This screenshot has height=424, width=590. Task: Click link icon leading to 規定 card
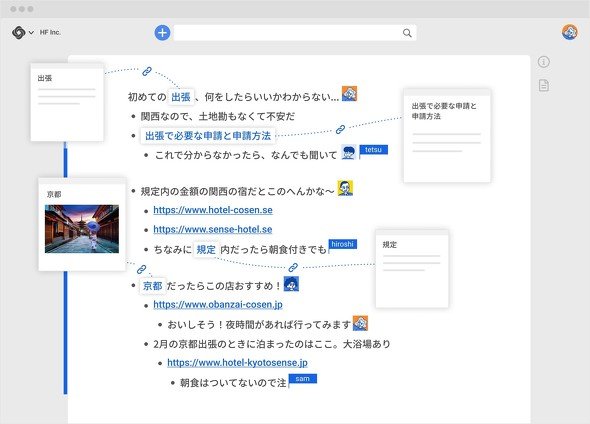pos(293,267)
